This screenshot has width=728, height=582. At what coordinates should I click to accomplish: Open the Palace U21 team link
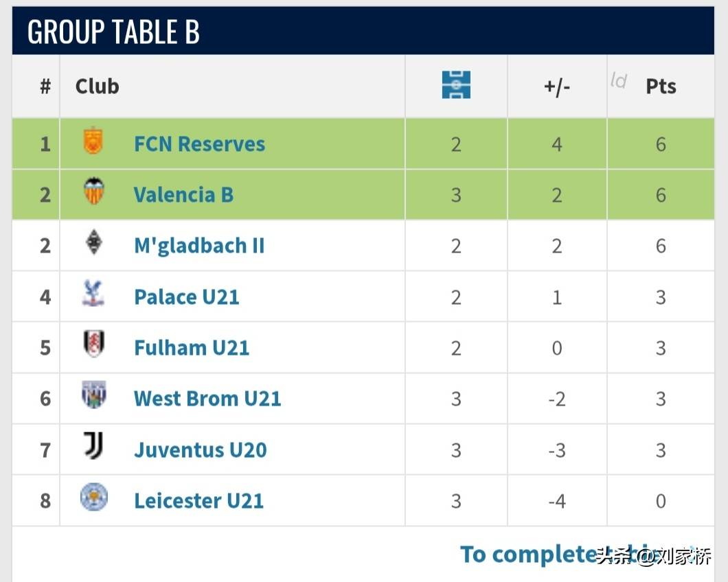(186, 297)
